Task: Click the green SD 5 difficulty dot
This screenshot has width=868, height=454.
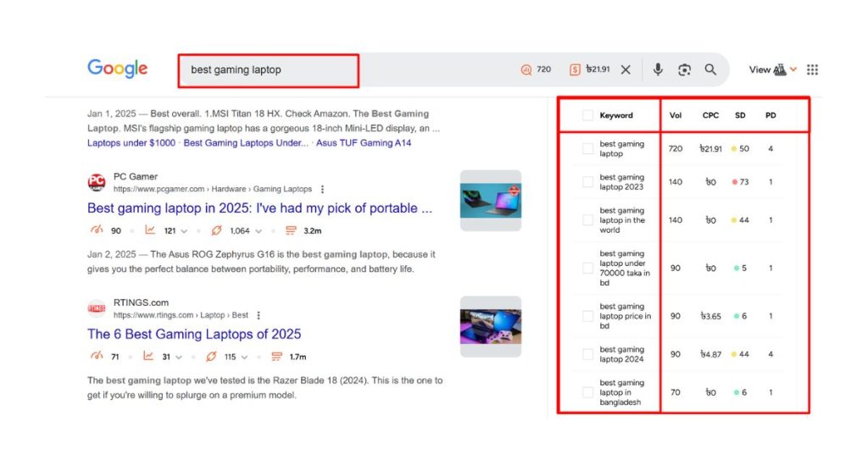Action: pos(737,269)
